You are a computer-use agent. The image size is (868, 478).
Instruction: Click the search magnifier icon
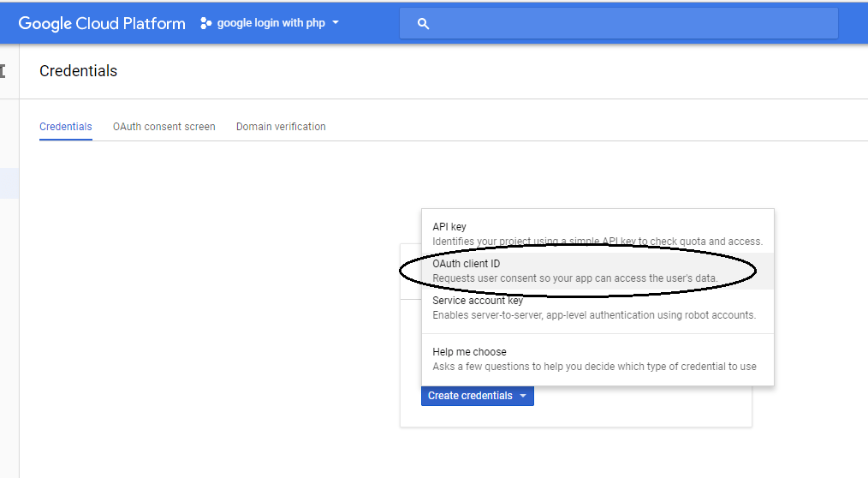[423, 24]
